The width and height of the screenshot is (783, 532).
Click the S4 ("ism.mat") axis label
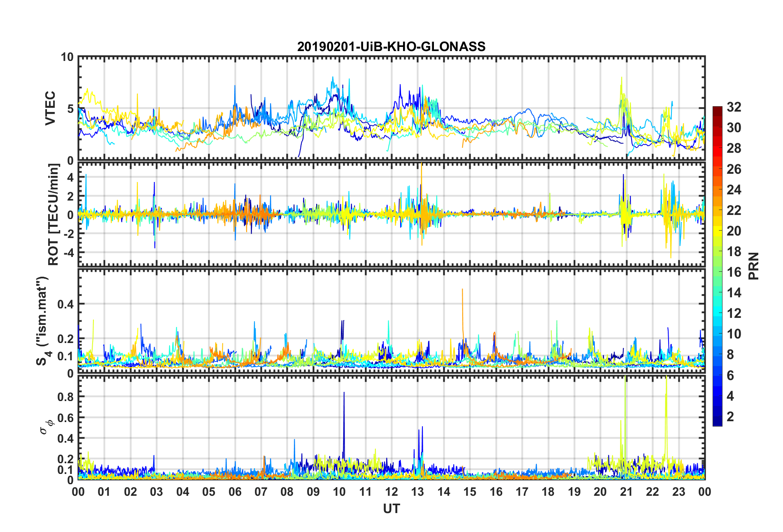coord(43,321)
